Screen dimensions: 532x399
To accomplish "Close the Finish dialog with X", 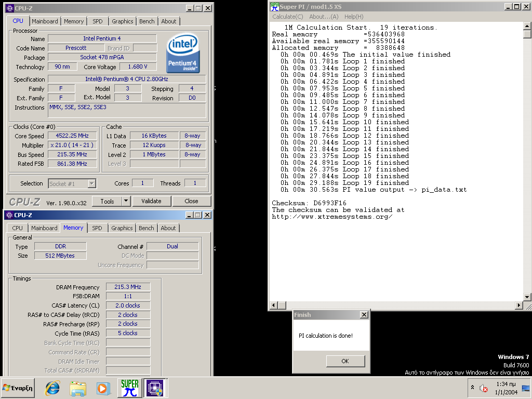I will coord(364,314).
